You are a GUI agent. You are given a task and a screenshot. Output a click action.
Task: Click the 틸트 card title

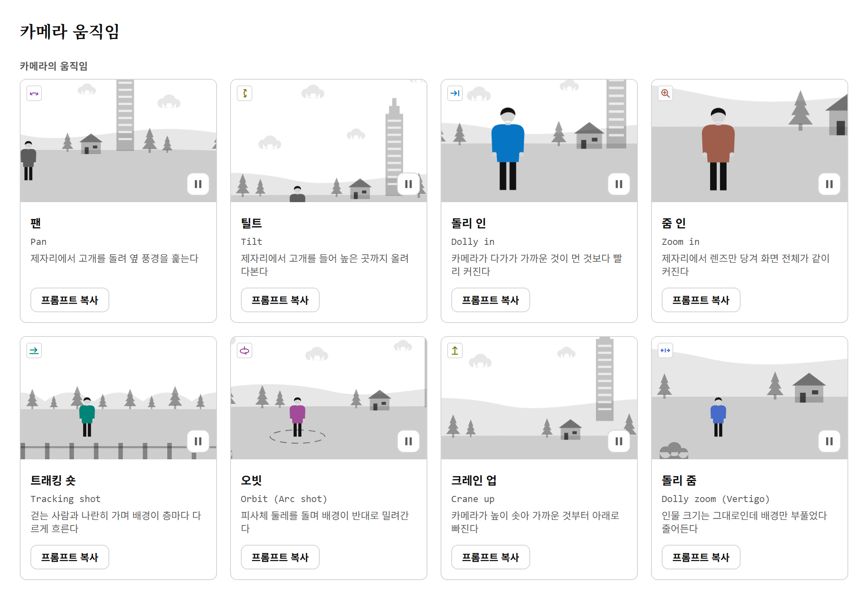[x=252, y=223]
